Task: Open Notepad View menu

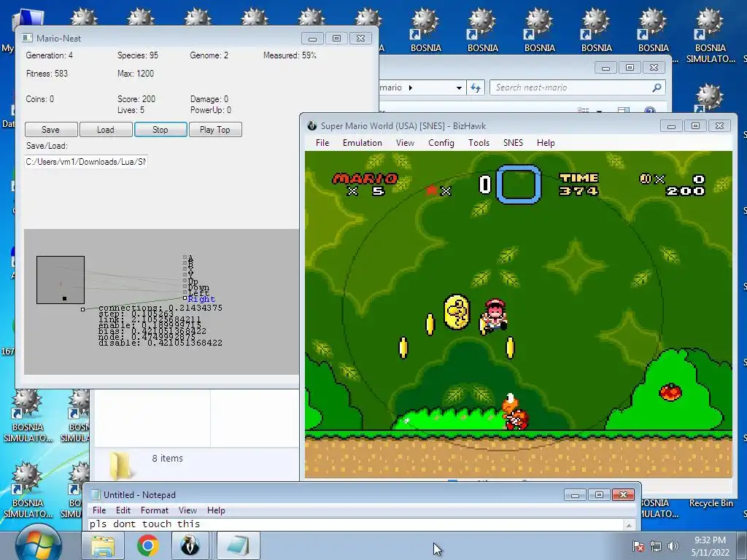Action: point(187,510)
